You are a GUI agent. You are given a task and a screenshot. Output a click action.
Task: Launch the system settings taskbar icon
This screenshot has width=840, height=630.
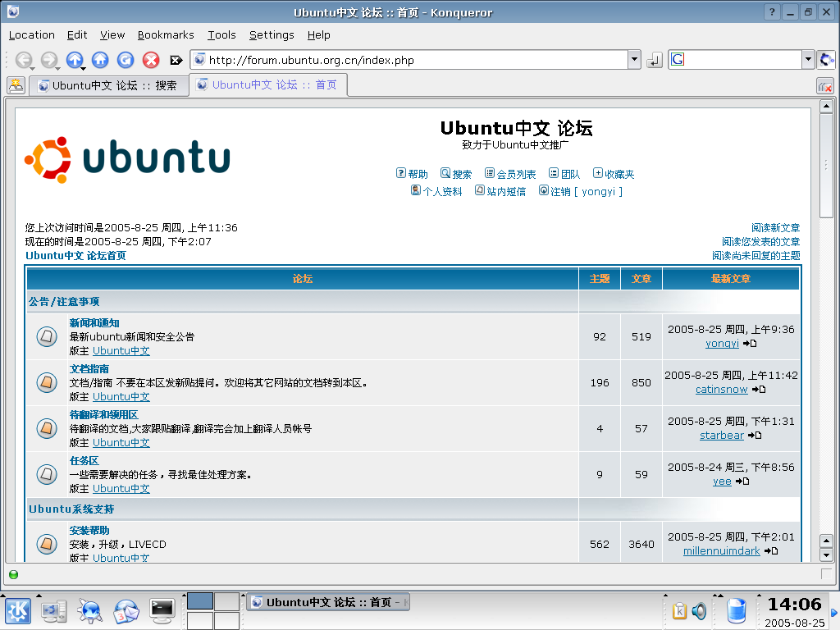pos(54,611)
